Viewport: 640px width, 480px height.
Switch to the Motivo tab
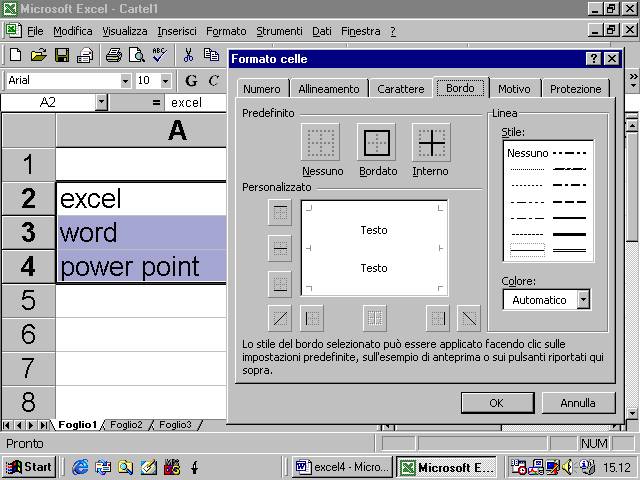click(x=514, y=89)
